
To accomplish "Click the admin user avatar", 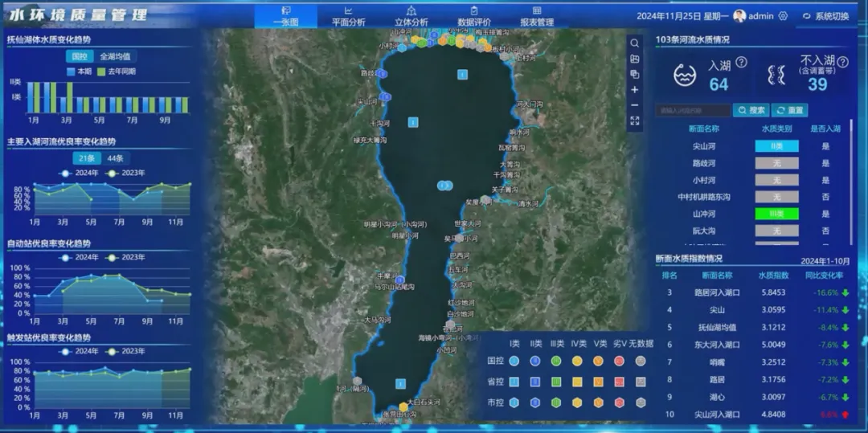I will coord(739,16).
